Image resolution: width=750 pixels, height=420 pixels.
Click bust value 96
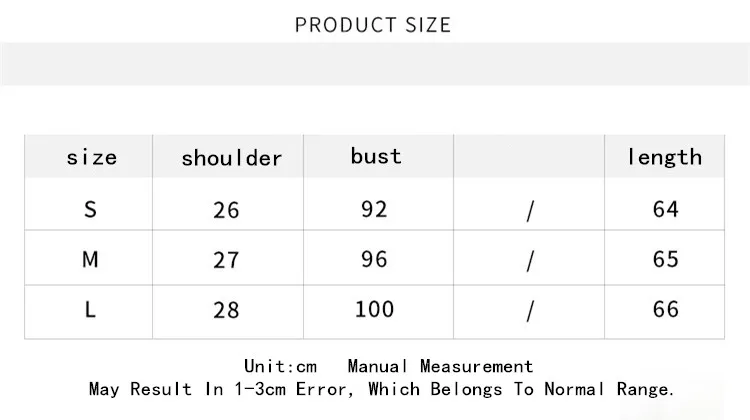(x=374, y=259)
